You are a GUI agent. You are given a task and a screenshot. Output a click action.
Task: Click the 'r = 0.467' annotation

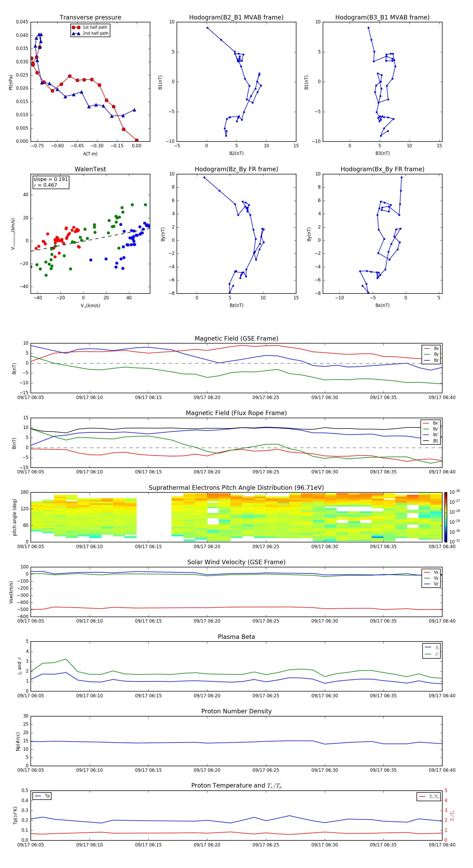click(x=45, y=185)
